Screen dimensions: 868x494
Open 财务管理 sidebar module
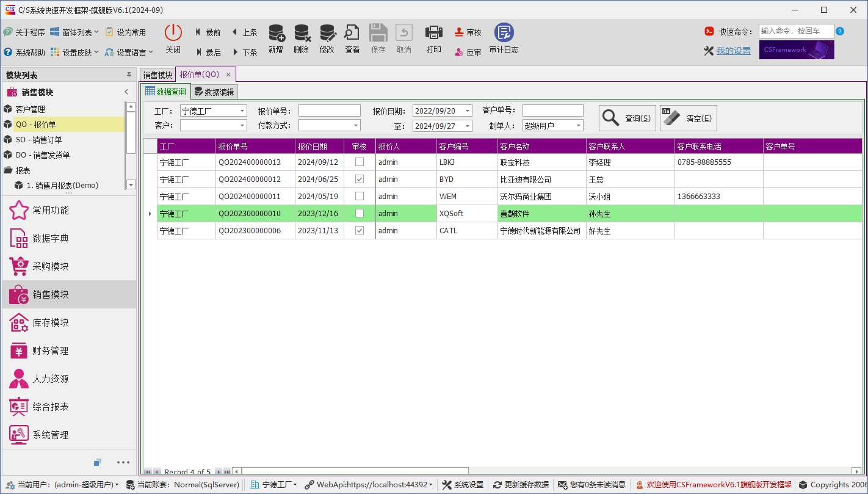click(x=69, y=351)
